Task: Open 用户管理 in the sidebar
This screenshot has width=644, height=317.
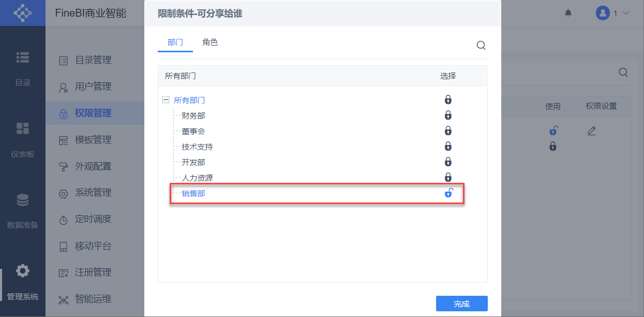Action: coord(93,87)
